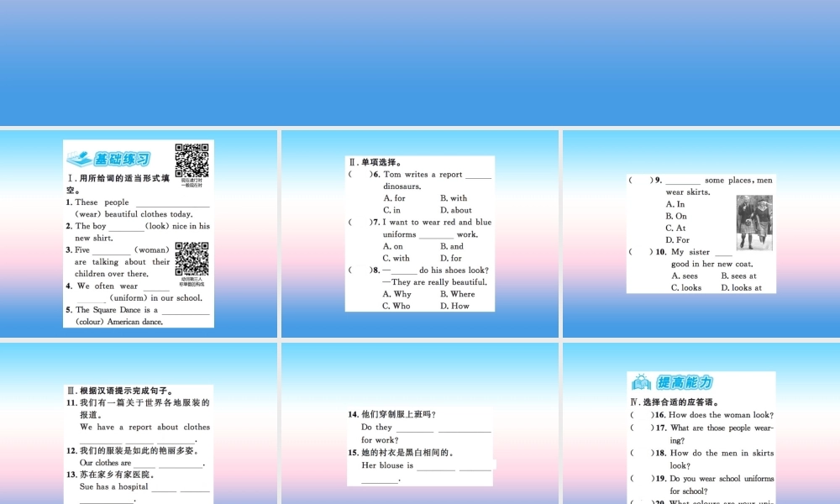Select option 'D. looks at' in question 10
Viewport: 840px width, 504px height.
tap(742, 287)
